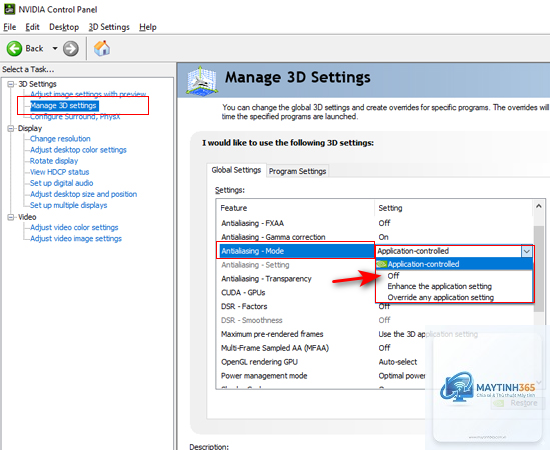Select OpenGL rendering GPU row
This screenshot has width=550, height=450.
[375, 362]
